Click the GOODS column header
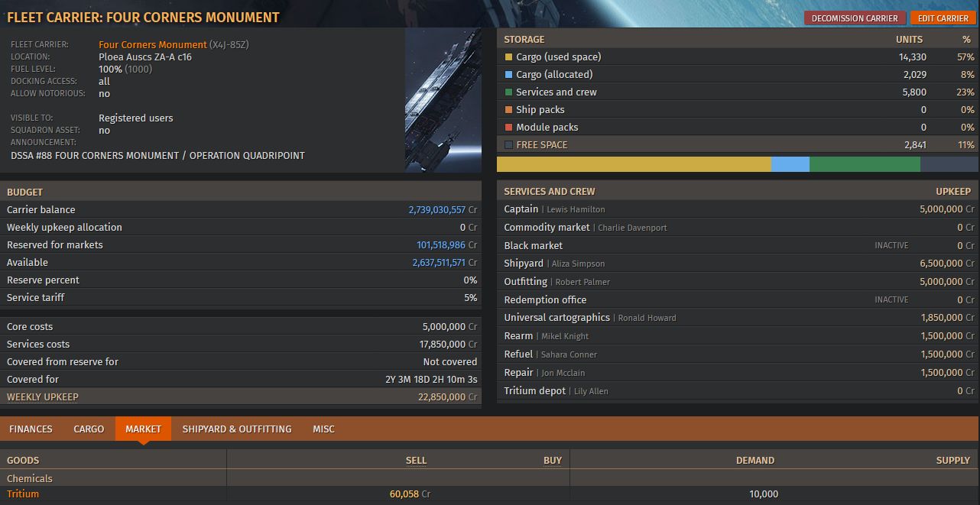 [23, 461]
